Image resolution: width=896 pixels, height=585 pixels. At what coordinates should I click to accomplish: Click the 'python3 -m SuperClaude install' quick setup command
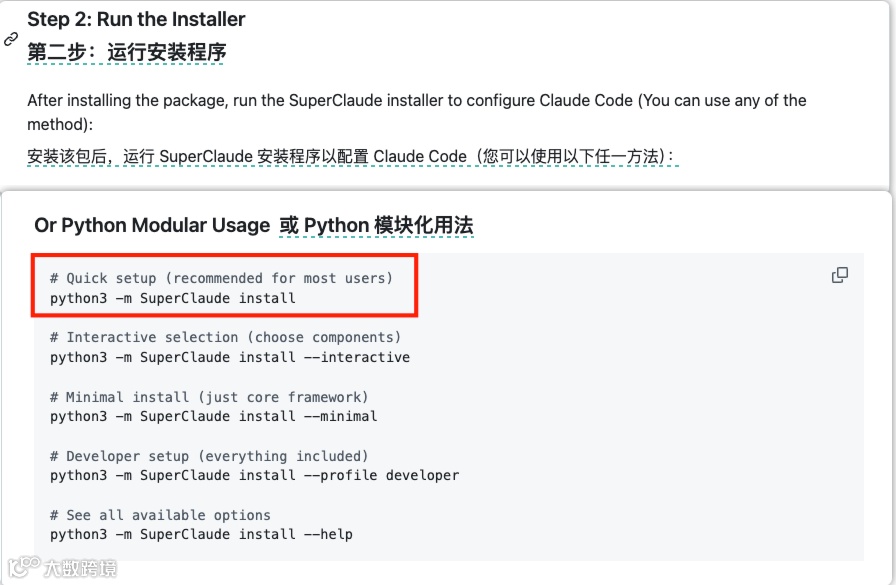click(173, 297)
